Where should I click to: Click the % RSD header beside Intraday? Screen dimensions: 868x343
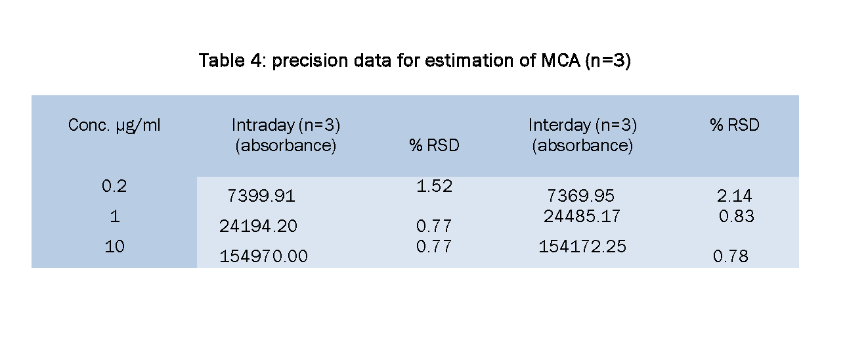(434, 146)
